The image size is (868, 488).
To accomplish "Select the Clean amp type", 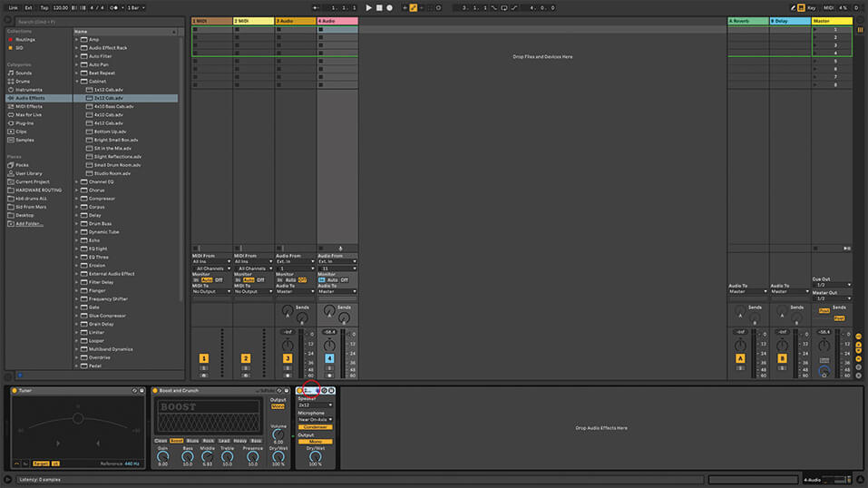I will pos(161,441).
